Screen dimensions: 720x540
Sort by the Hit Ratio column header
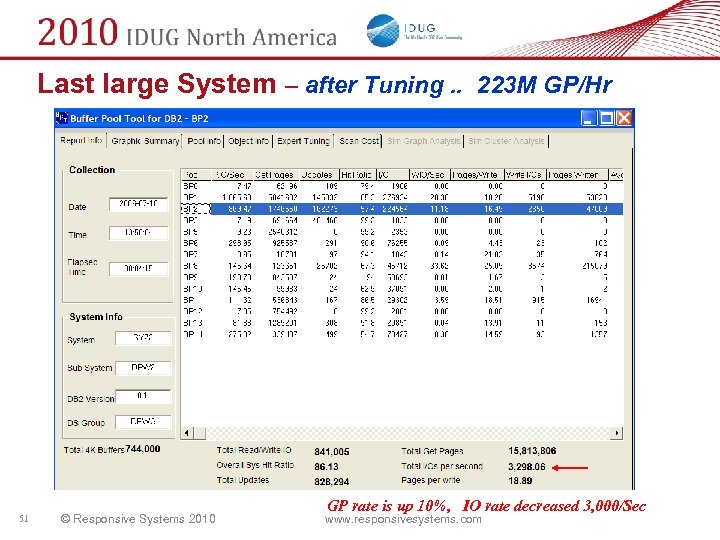click(358, 175)
